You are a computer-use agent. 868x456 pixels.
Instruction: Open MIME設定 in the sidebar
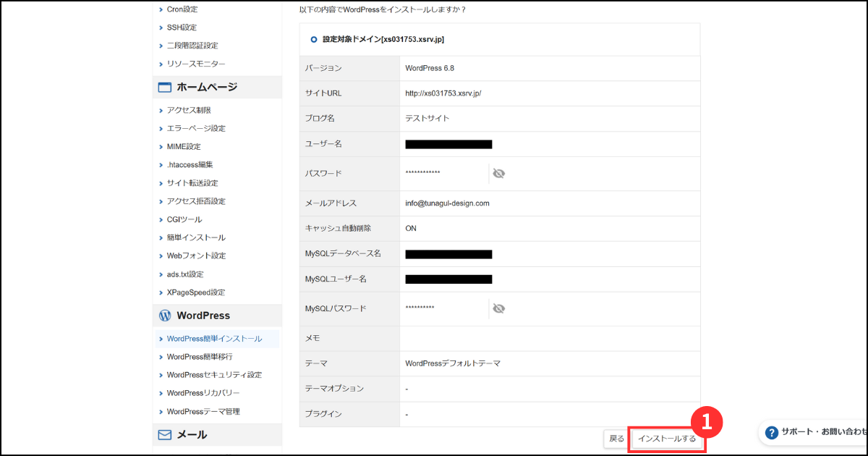[184, 146]
